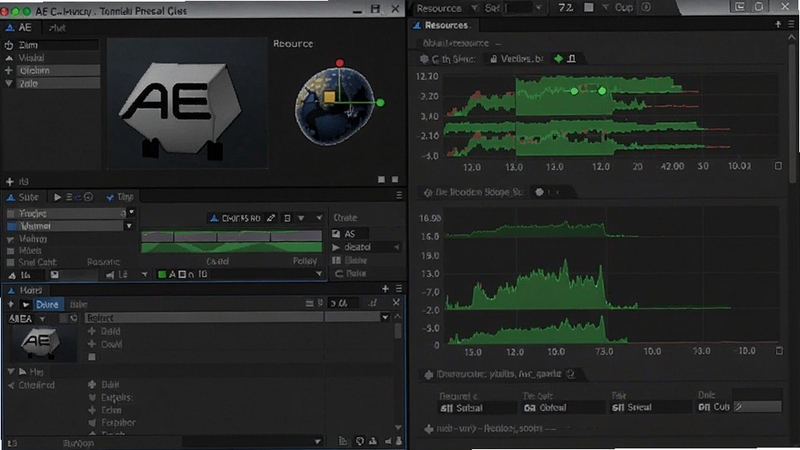Click the list view icon in the Dlune toolbar
800x450 pixels.
pyautogui.click(x=309, y=304)
